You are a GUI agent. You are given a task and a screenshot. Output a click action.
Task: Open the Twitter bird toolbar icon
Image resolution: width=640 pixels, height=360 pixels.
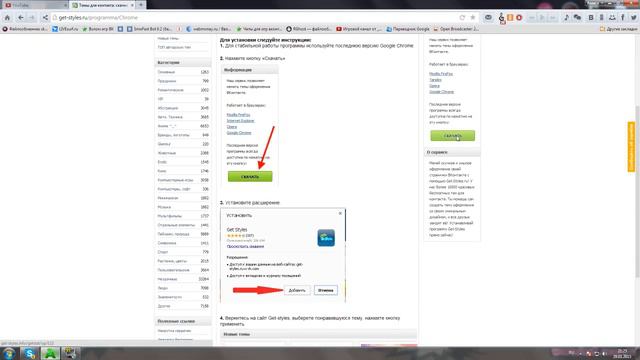point(633,18)
